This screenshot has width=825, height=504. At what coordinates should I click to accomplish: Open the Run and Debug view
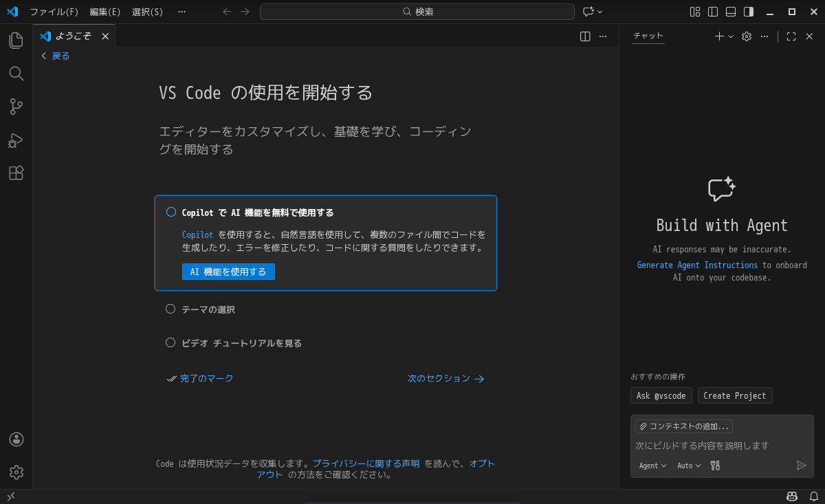16,140
